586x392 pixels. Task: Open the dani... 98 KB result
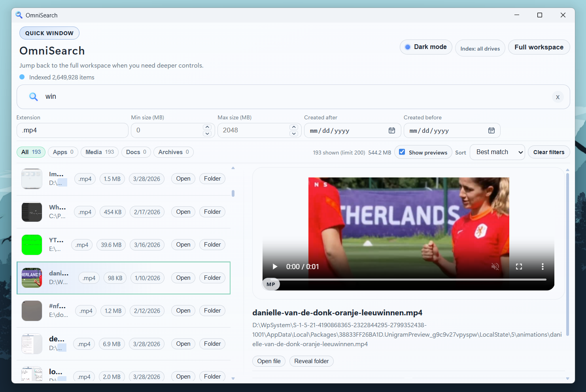click(x=183, y=278)
